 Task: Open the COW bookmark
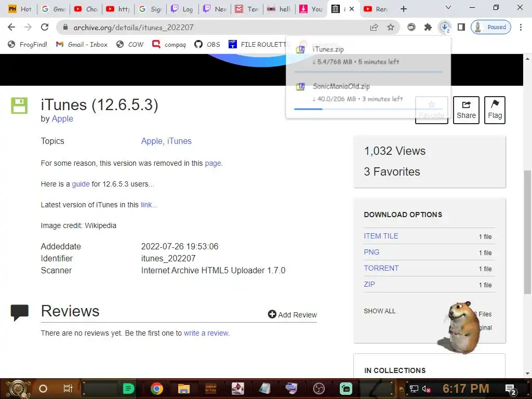tap(130, 45)
